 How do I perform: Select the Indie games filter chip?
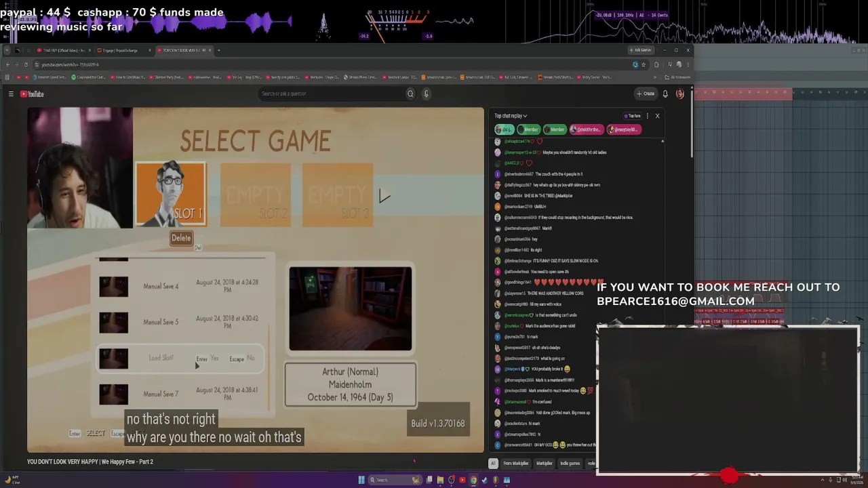570,464
